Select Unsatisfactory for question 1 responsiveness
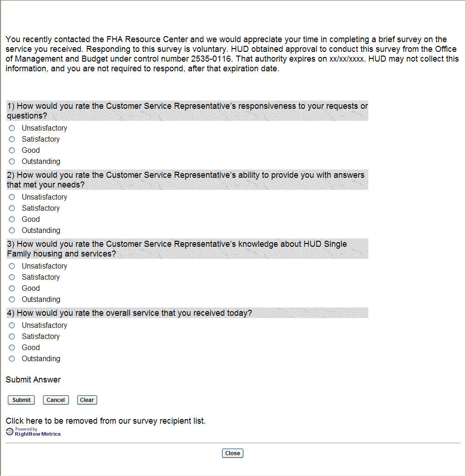 12,128
